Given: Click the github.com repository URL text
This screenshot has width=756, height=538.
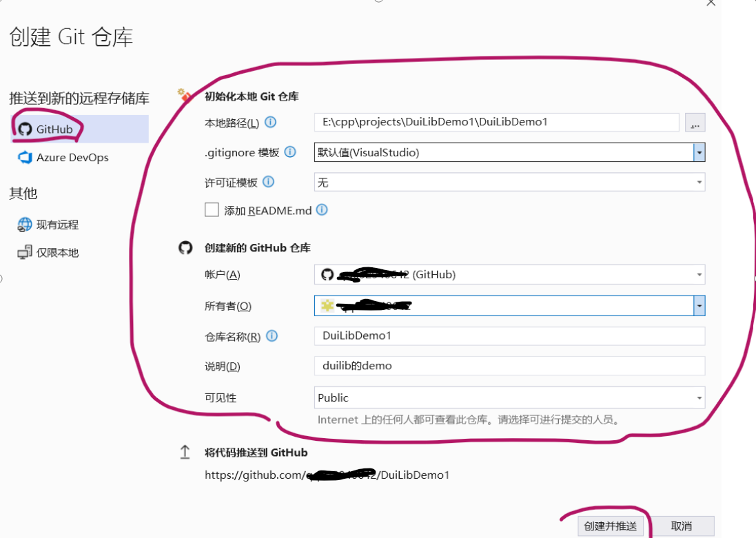Looking at the screenshot, I should click(327, 475).
